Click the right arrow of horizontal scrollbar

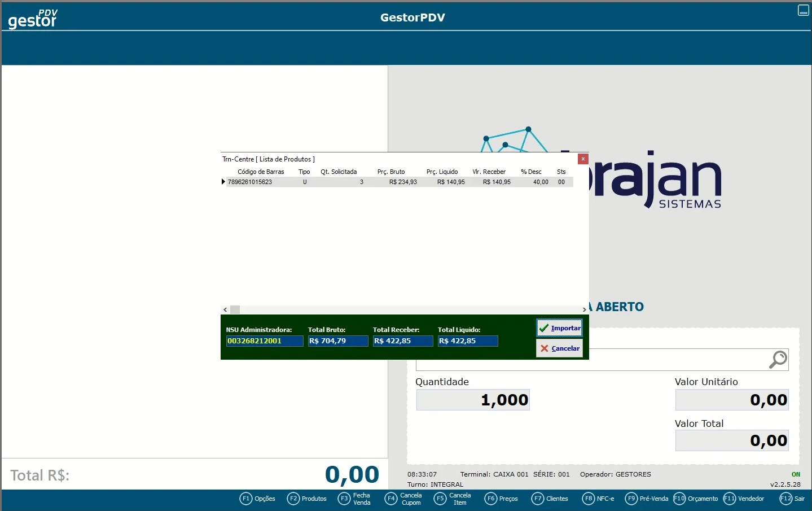(x=584, y=310)
